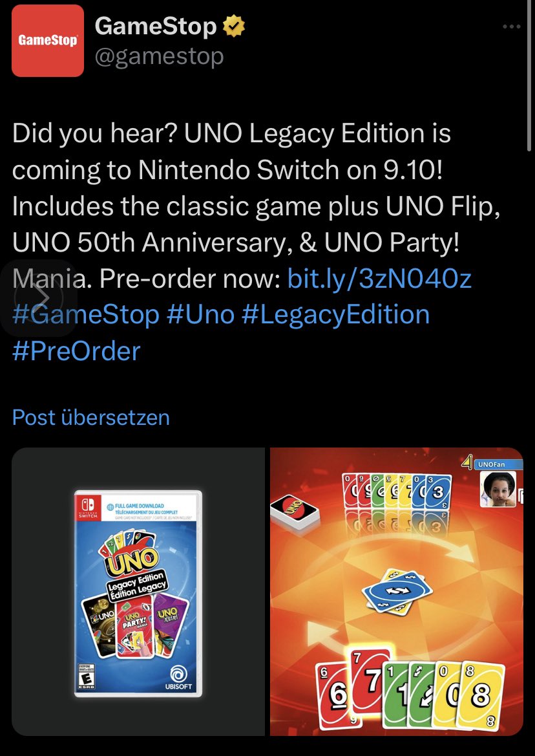The image size is (535, 756).
Task: Open the GameStop profile avatar
Action: (x=48, y=41)
